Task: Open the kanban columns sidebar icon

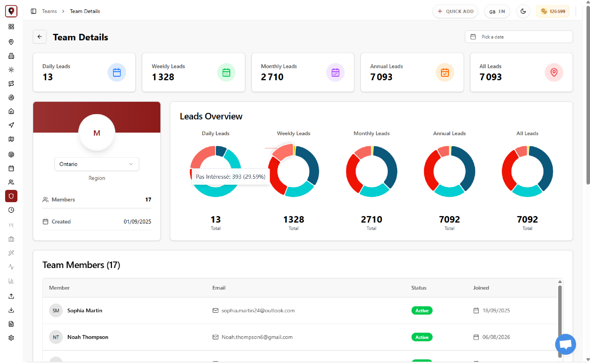Action: coord(11,225)
